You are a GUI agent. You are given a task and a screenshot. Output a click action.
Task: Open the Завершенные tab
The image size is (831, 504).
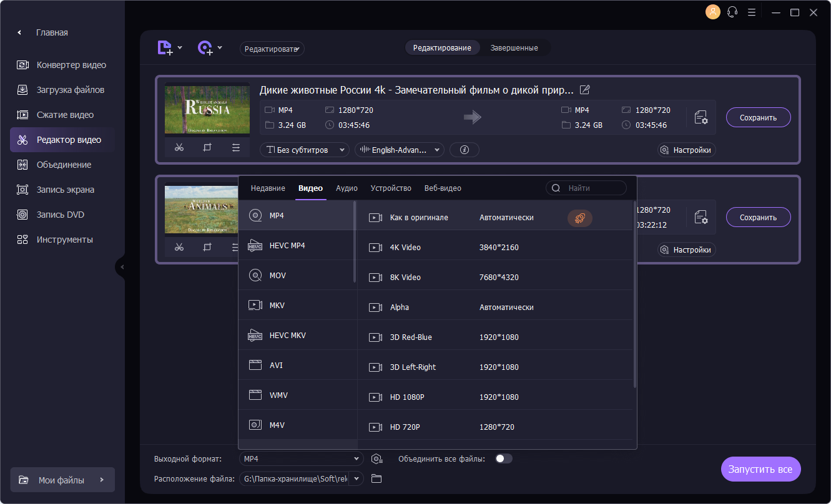514,48
